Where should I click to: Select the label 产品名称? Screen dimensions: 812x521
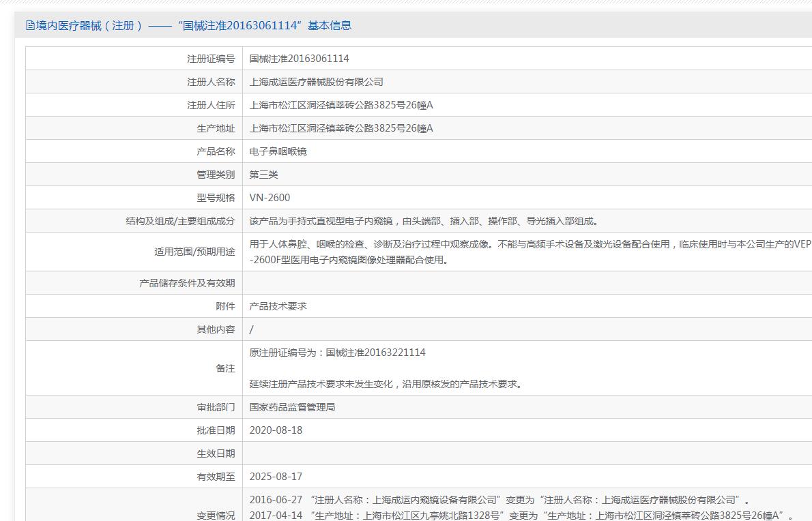click(216, 151)
